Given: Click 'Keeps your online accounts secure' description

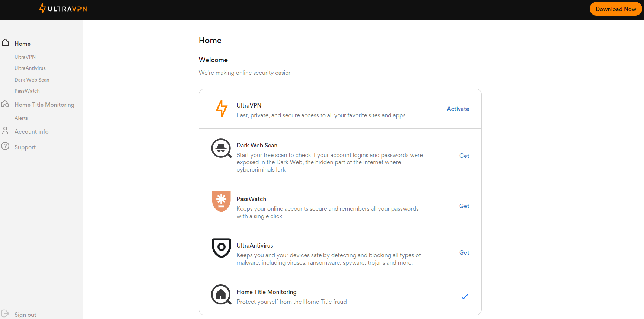Looking at the screenshot, I should click(x=328, y=213).
